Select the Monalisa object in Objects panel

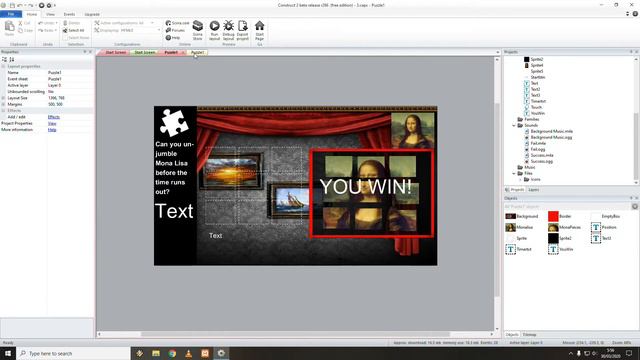pyautogui.click(x=520, y=227)
